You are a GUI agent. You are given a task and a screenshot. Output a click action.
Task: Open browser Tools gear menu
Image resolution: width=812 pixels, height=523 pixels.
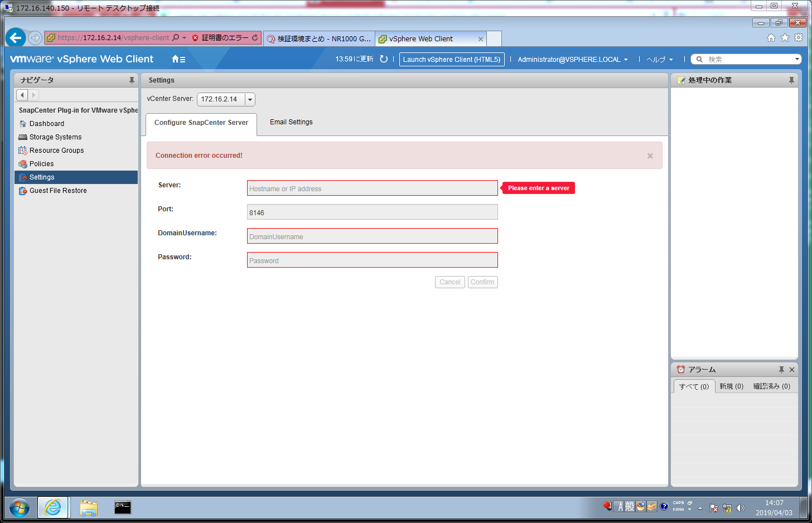point(799,38)
